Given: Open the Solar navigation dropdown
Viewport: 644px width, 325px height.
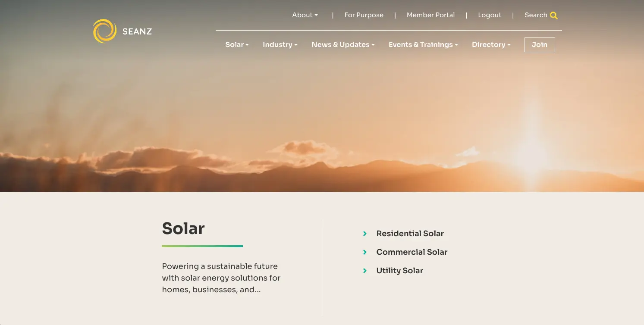Looking at the screenshot, I should pyautogui.click(x=237, y=45).
